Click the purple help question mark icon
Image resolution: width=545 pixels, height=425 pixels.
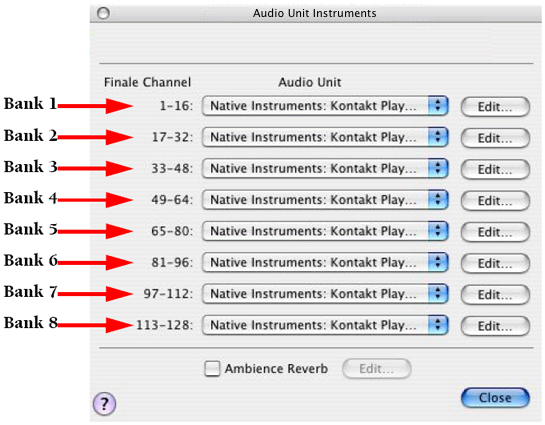pyautogui.click(x=104, y=403)
